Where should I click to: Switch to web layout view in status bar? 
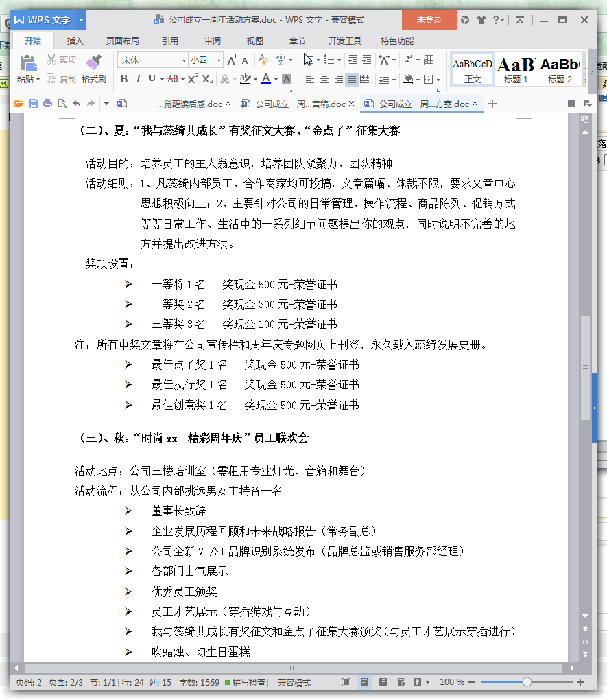pyautogui.click(x=401, y=682)
